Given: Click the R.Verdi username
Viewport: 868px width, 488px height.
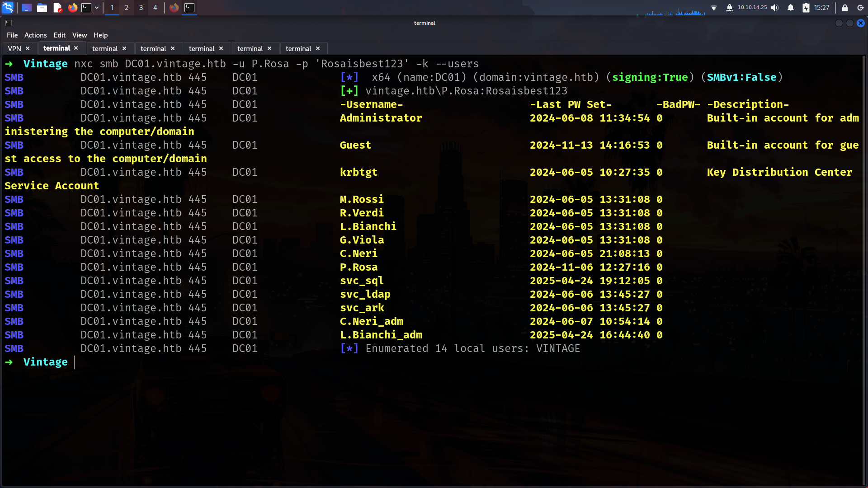Looking at the screenshot, I should 362,213.
